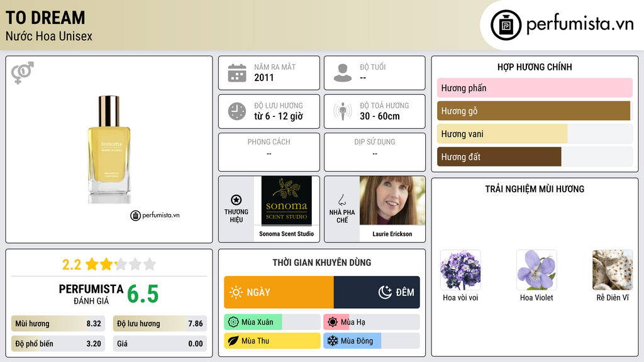Click the launch year 2011 value
This screenshot has width=644, height=362.
[264, 77]
